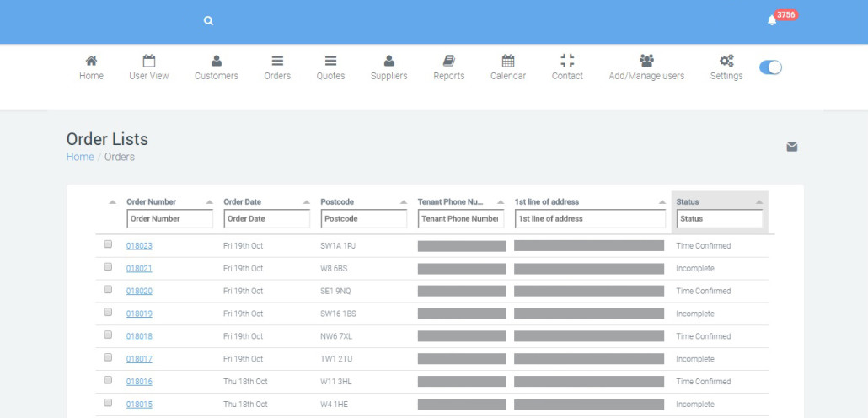
Task: Open the Add/Manage users menu label
Action: [646, 76]
